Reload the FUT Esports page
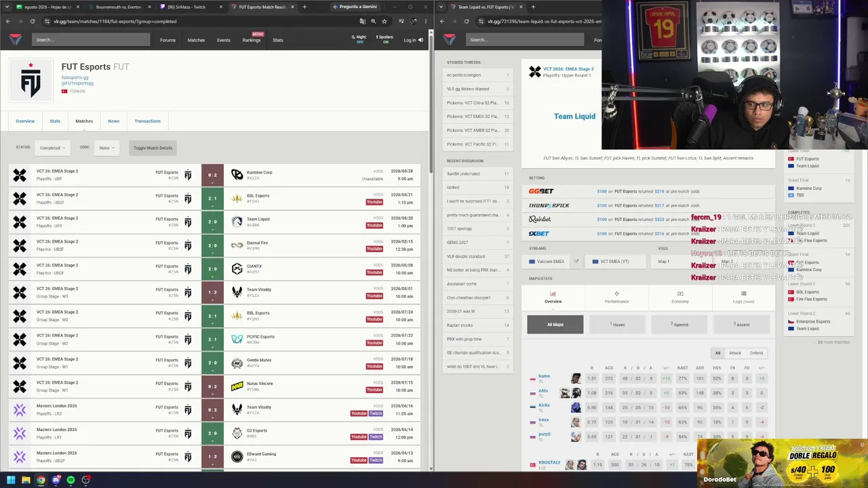Screen dimensions: 868x488 coord(32,21)
